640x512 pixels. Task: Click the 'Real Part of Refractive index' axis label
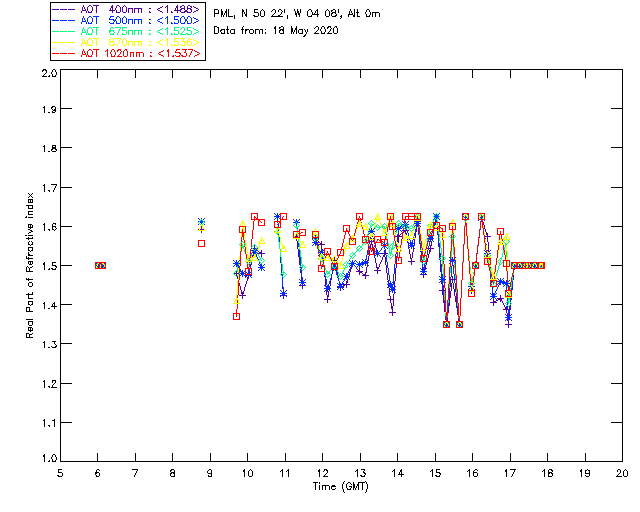click(x=29, y=265)
